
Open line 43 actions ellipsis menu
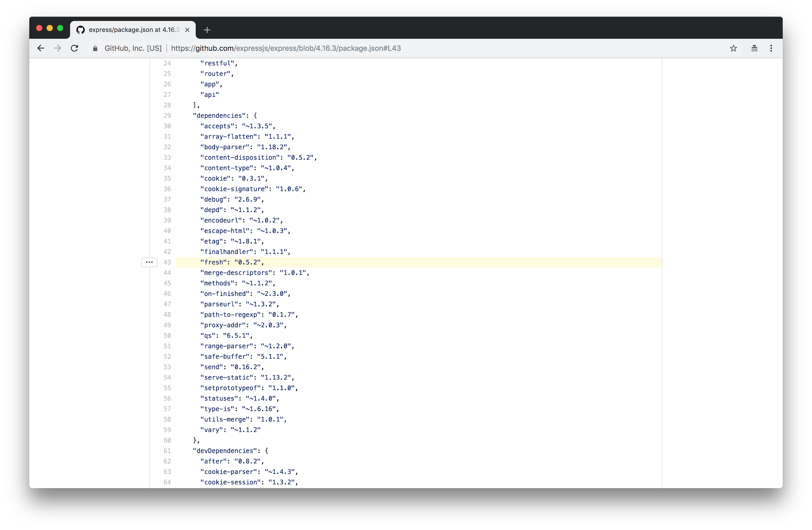click(x=149, y=262)
